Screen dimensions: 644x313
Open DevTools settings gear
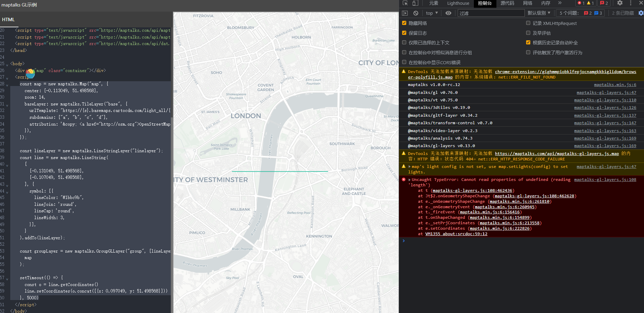(620, 3)
